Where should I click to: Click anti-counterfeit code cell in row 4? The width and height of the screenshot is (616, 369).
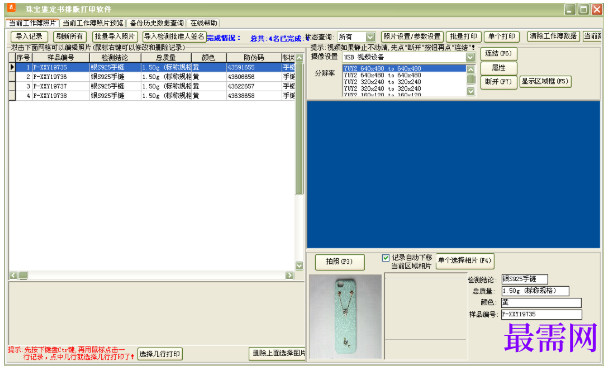pos(254,95)
